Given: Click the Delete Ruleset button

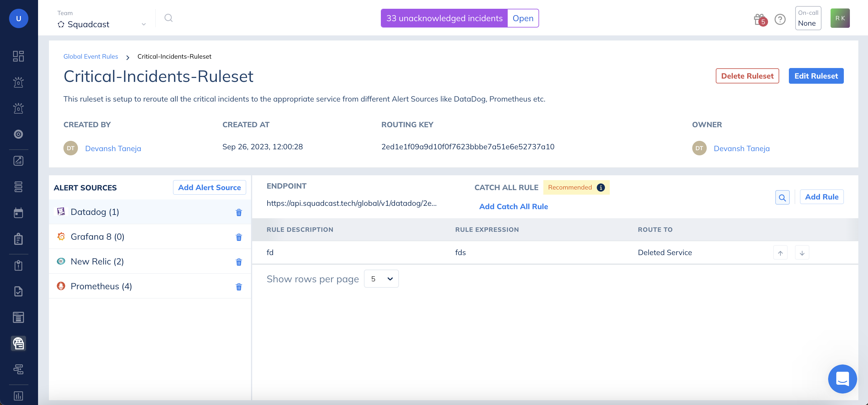Looking at the screenshot, I should pyautogui.click(x=747, y=76).
